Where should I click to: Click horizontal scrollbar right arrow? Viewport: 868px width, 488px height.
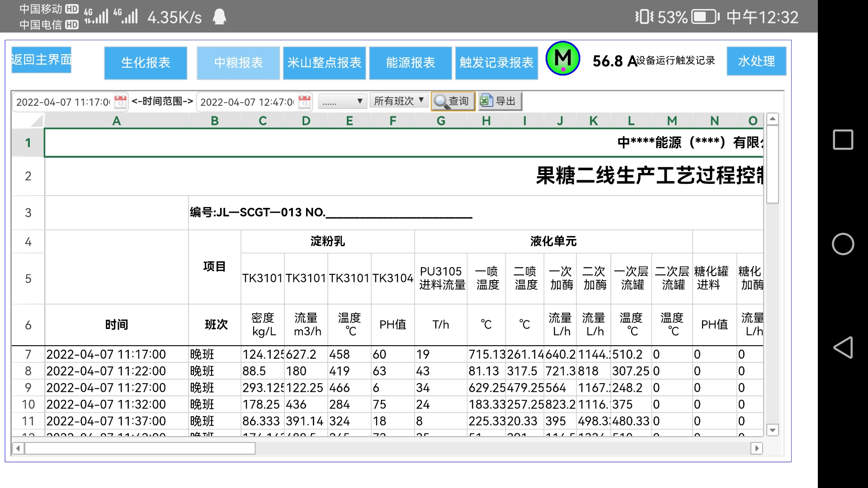[x=756, y=448]
